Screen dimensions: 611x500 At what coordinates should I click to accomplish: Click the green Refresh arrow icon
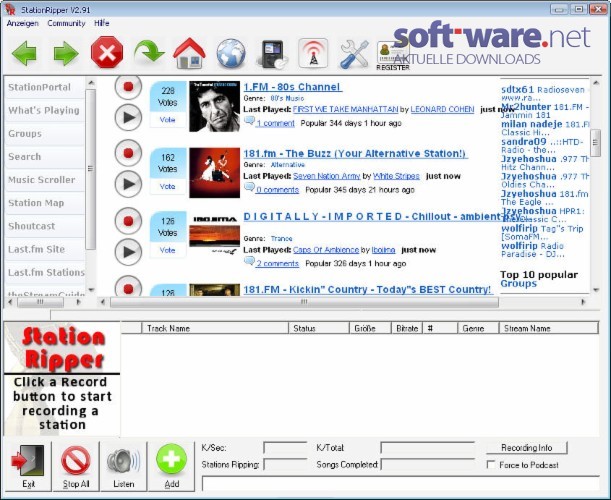click(x=149, y=51)
